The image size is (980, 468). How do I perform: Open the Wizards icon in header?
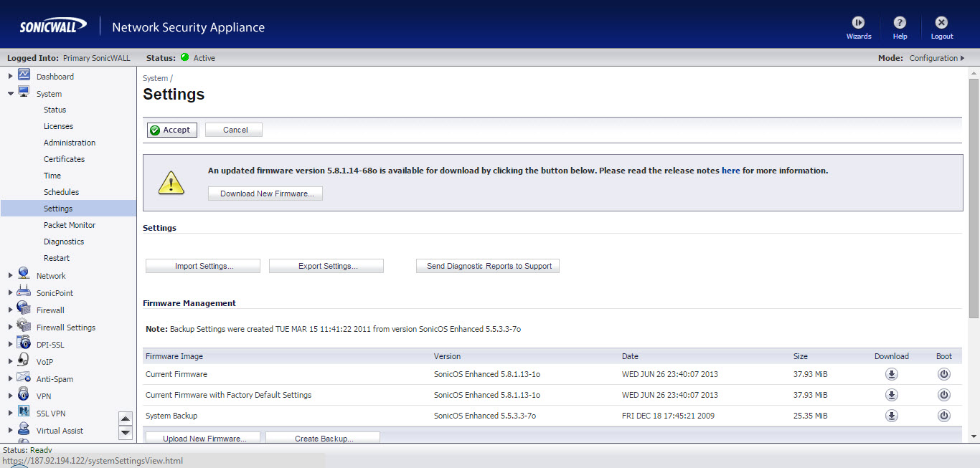click(x=858, y=23)
